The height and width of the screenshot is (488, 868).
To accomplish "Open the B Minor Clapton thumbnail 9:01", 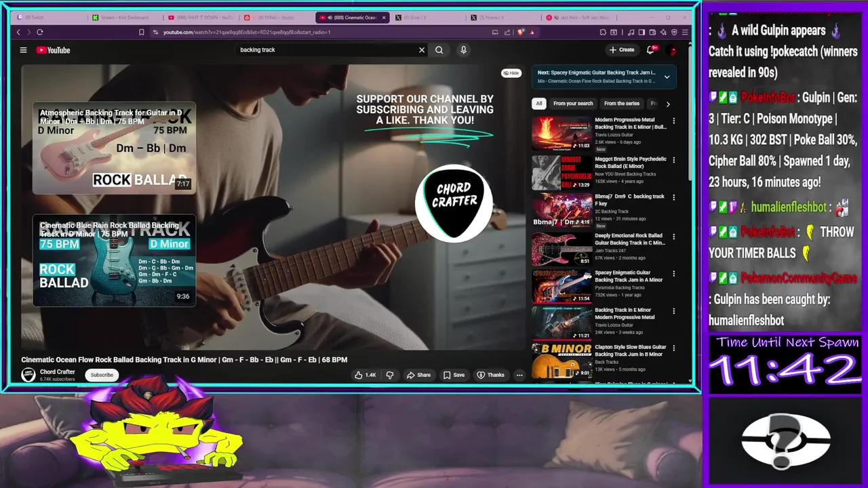I will 561,360.
